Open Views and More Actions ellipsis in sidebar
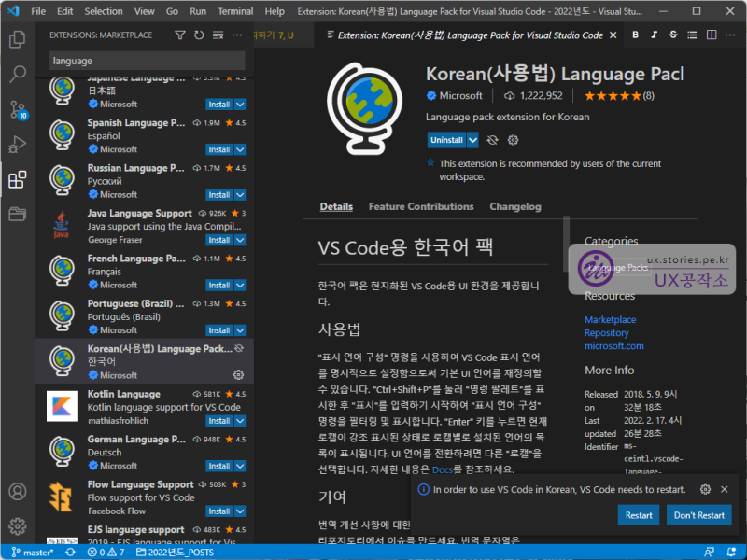The height and width of the screenshot is (560, 747). 237,35
